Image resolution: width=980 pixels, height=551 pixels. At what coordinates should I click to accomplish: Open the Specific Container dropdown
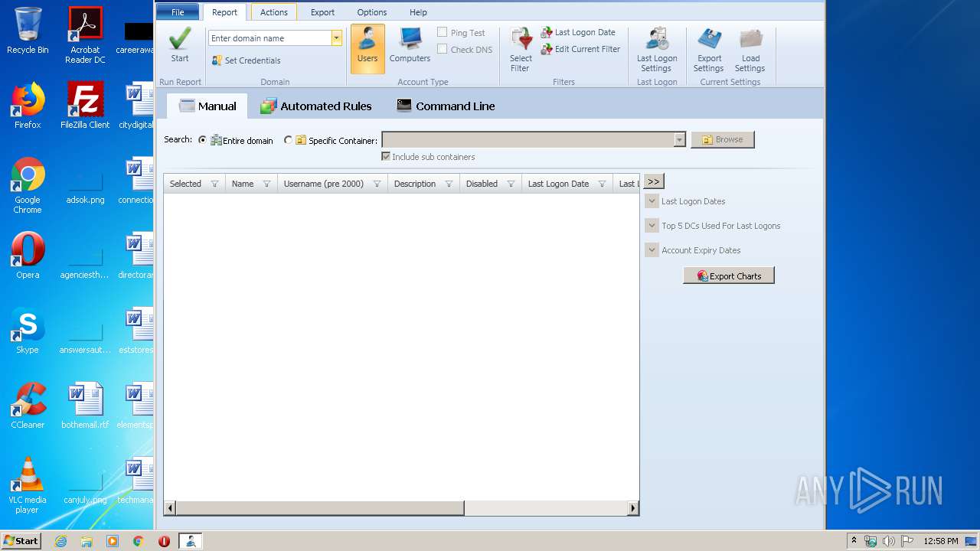[679, 139]
